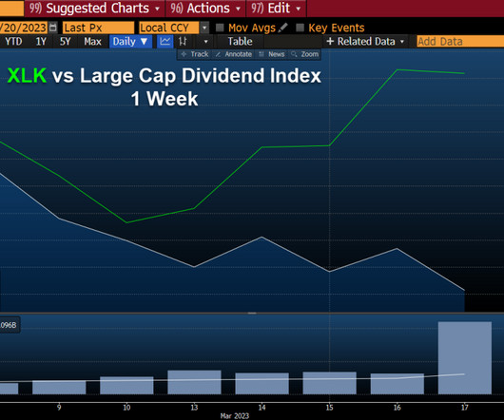Open the Edit dropdown menu
504x420 pixels.
click(277, 9)
